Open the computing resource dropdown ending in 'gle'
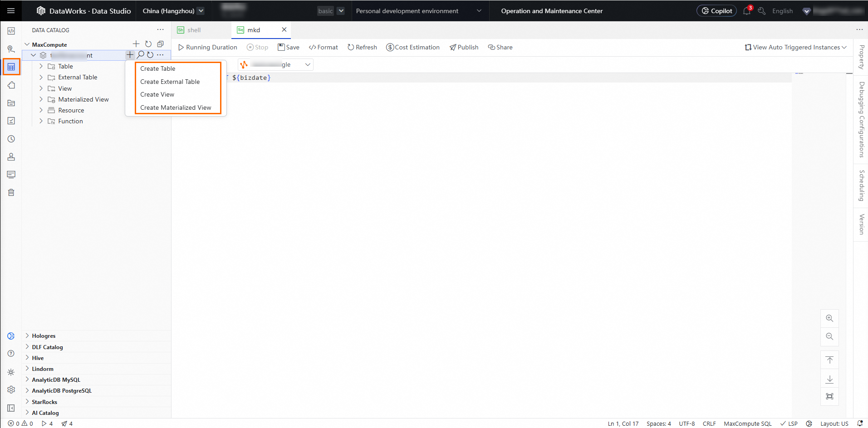This screenshot has width=868, height=428. 275,64
